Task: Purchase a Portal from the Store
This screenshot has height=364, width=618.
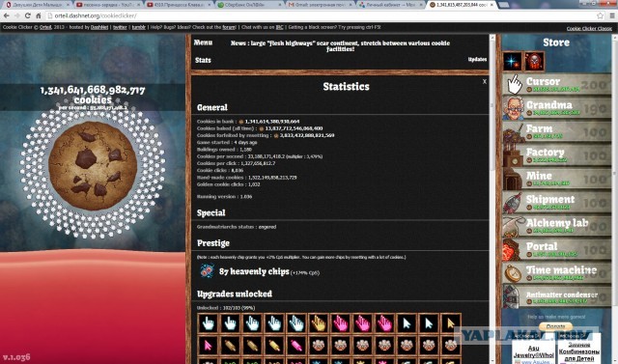Action: (x=556, y=249)
